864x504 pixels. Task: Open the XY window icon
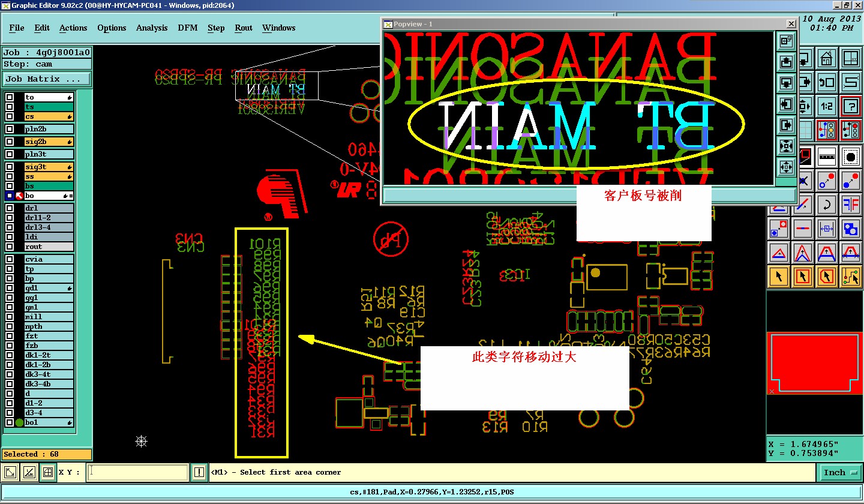tap(851, 58)
